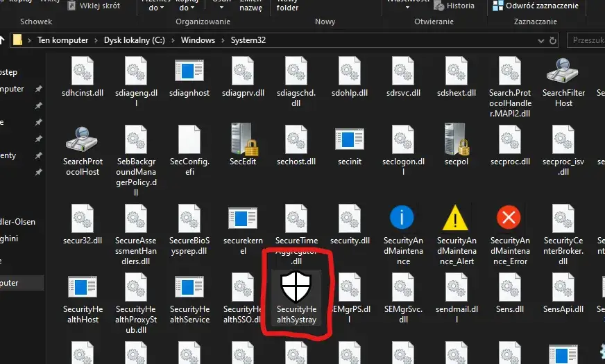Image resolution: width=605 pixels, height=364 pixels.
Task: Select sechost.dll file
Action: [296, 145]
